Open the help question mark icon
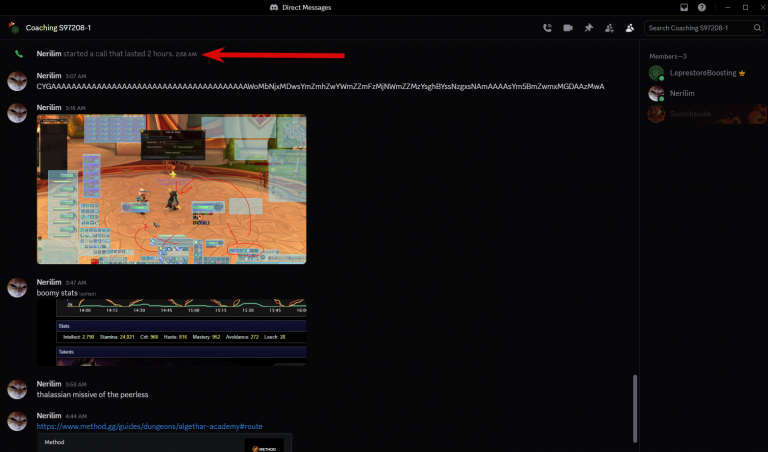Screen dimensions: 768x452 pos(702,7)
